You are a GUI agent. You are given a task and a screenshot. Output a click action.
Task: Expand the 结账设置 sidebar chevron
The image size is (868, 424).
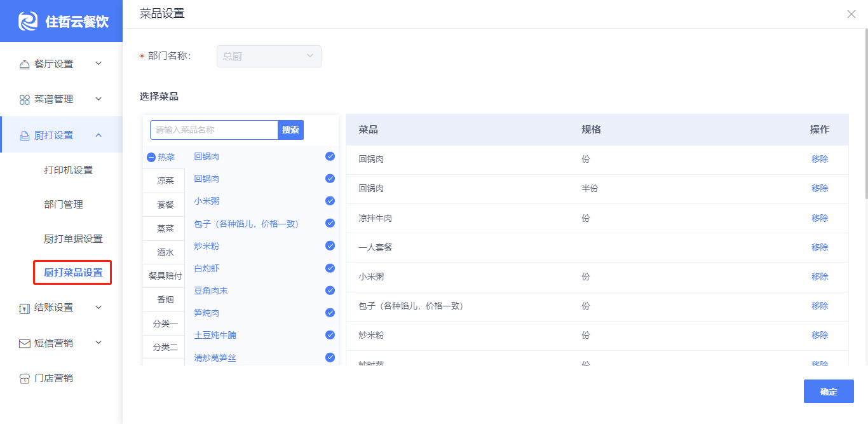(98, 308)
